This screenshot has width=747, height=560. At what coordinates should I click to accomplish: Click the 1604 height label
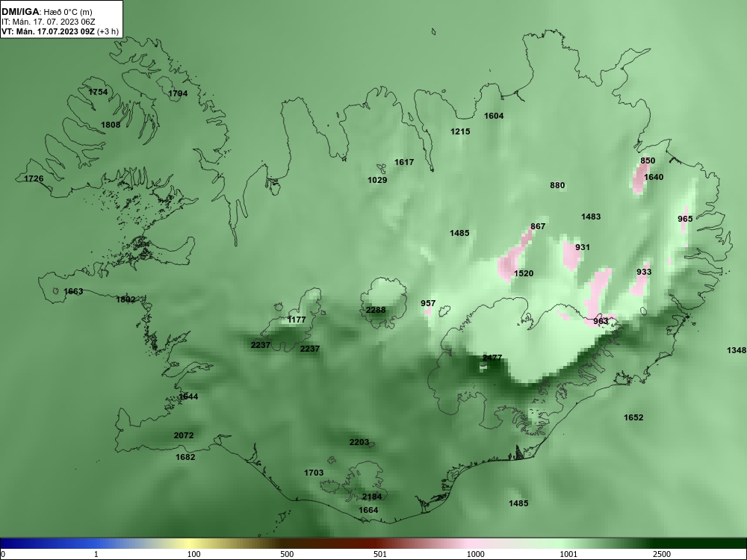pos(494,116)
